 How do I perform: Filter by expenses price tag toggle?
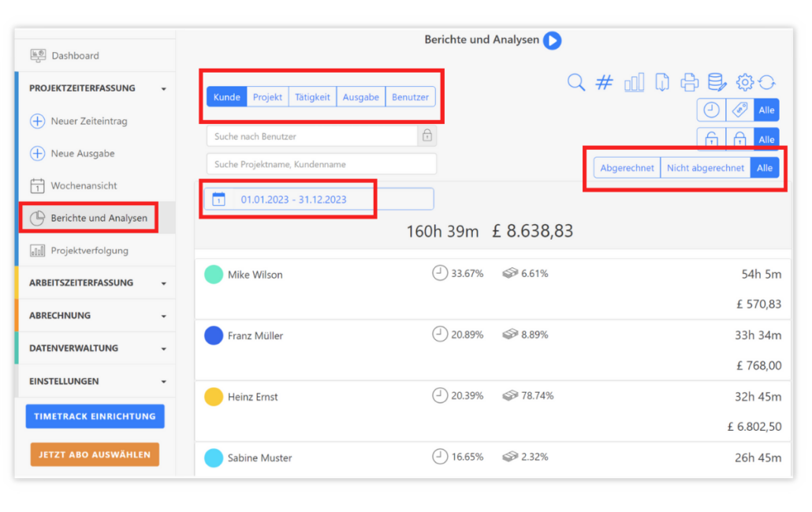pyautogui.click(x=739, y=110)
